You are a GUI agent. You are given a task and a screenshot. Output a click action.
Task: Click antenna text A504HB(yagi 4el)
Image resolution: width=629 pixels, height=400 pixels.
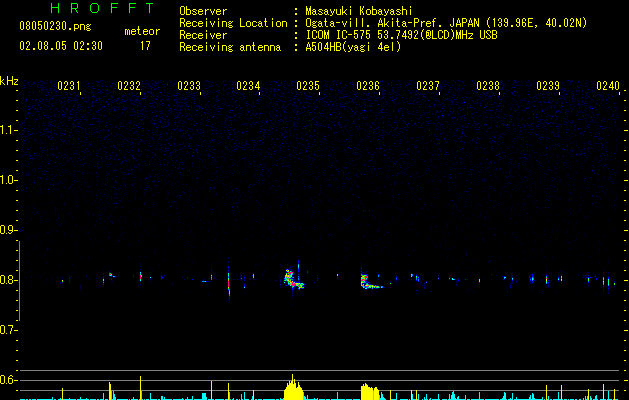pyautogui.click(x=353, y=47)
